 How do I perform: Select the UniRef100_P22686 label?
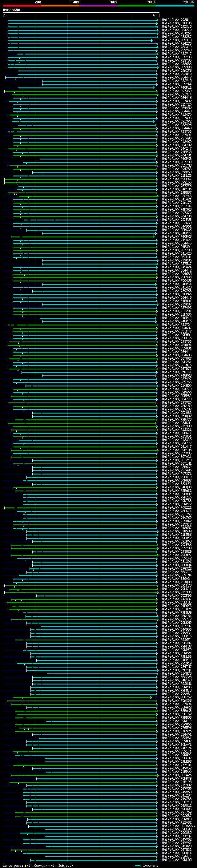[x=177, y=64]
